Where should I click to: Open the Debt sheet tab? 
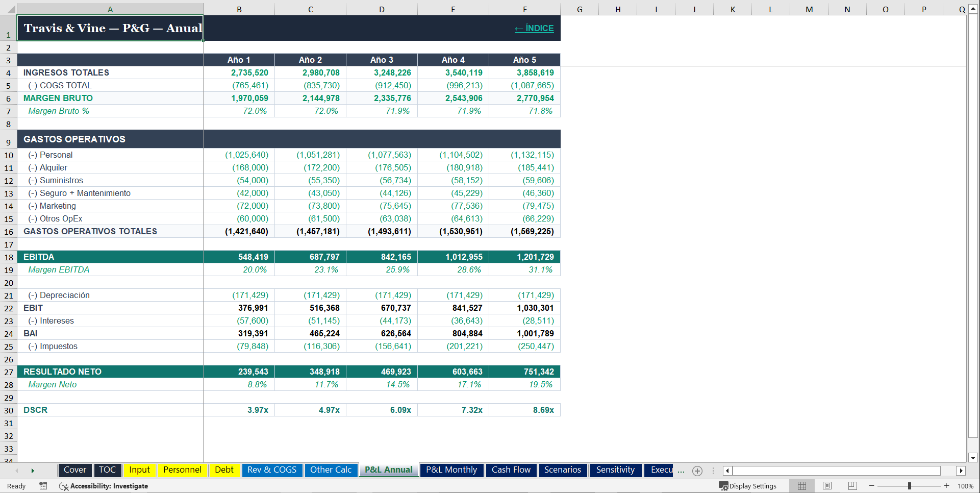224,470
